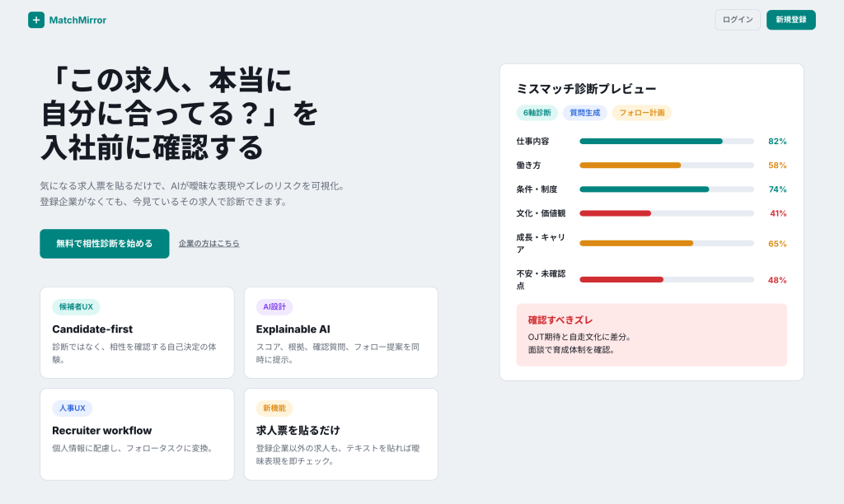Click the MatchMirror plus logo icon

[36, 20]
